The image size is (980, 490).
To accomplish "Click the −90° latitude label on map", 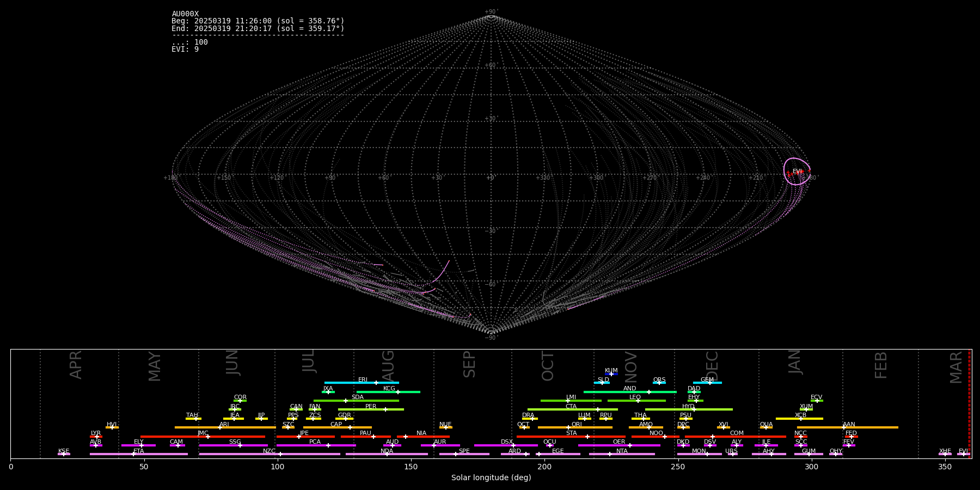I will 491,338.
